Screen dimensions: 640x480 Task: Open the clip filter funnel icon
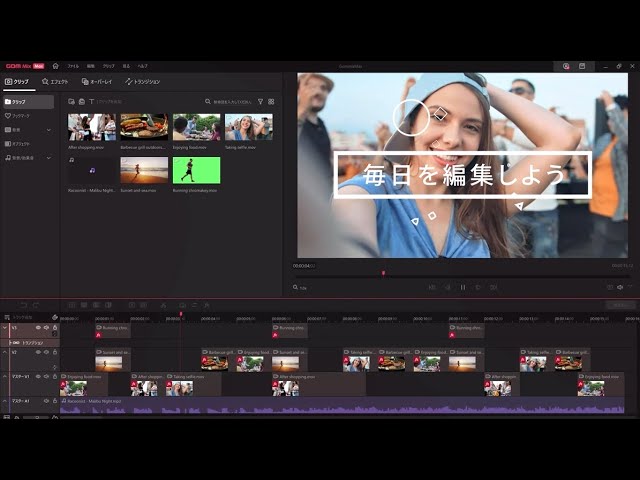click(x=260, y=102)
